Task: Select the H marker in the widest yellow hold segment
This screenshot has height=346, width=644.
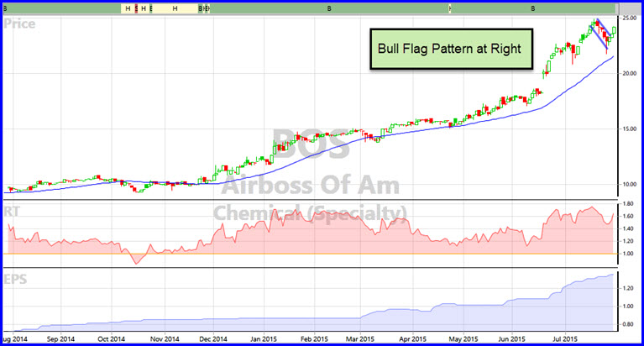Action: coord(175,8)
